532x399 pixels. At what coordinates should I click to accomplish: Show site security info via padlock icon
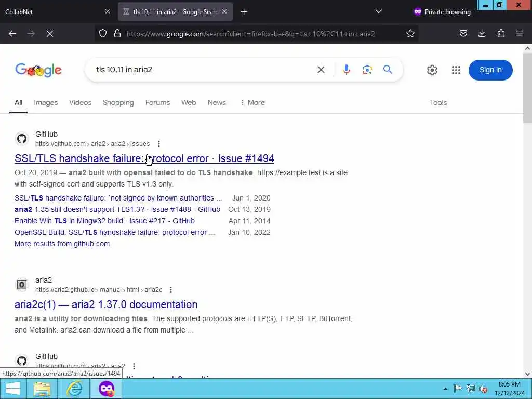coord(117,34)
